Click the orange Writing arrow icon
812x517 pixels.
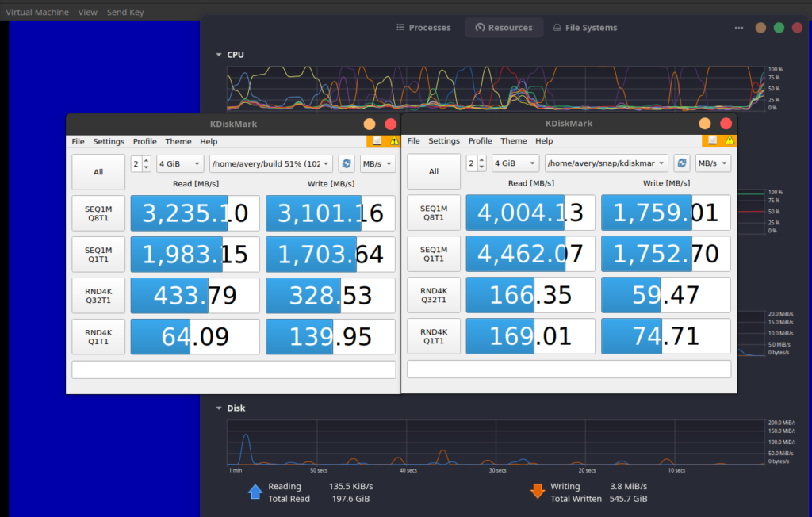pos(537,492)
